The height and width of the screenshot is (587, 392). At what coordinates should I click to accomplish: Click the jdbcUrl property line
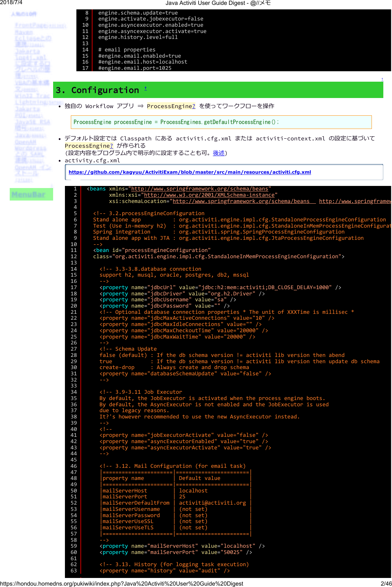pyautogui.click(x=220, y=287)
